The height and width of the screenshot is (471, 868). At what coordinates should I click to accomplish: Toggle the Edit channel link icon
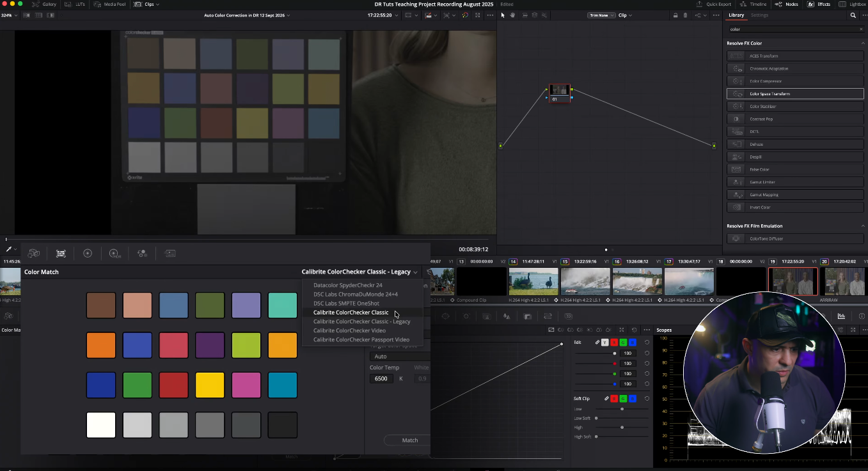pos(597,343)
